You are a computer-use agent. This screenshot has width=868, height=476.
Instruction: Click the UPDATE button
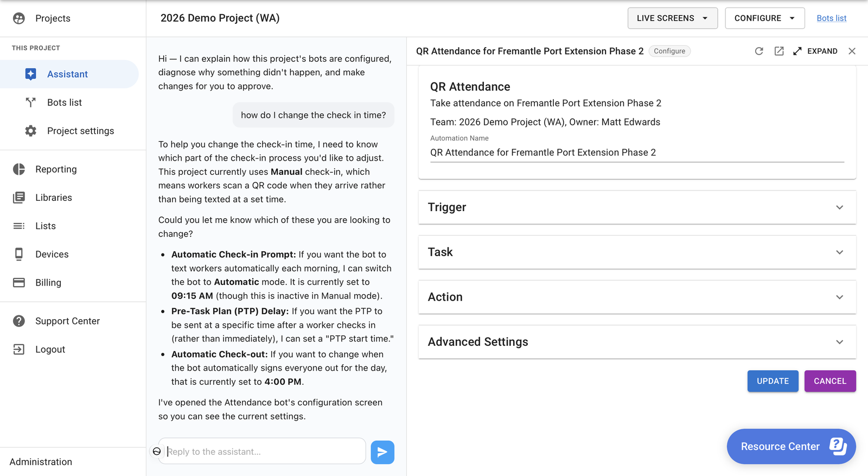click(x=773, y=381)
